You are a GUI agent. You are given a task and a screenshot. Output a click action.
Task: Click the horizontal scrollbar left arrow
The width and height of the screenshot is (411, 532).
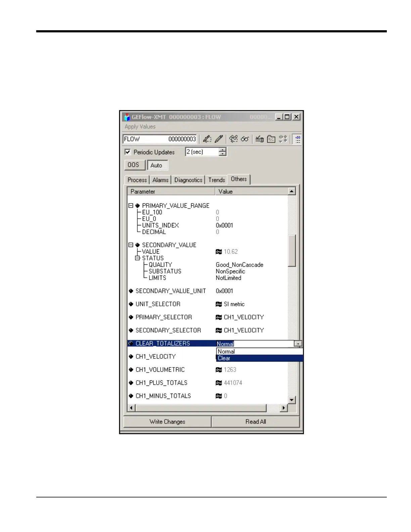tap(132, 408)
